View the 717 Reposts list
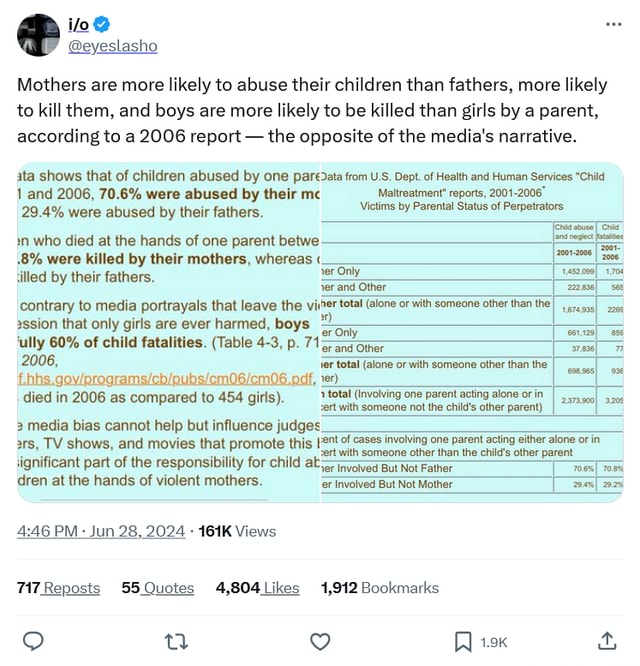The width and height of the screenshot is (640, 666). pos(59,588)
